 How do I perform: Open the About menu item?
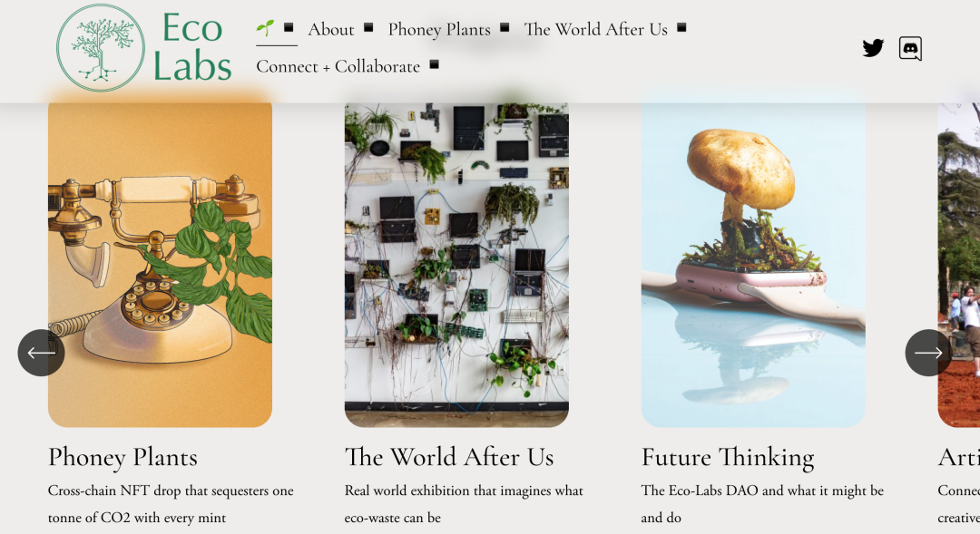[x=330, y=29]
